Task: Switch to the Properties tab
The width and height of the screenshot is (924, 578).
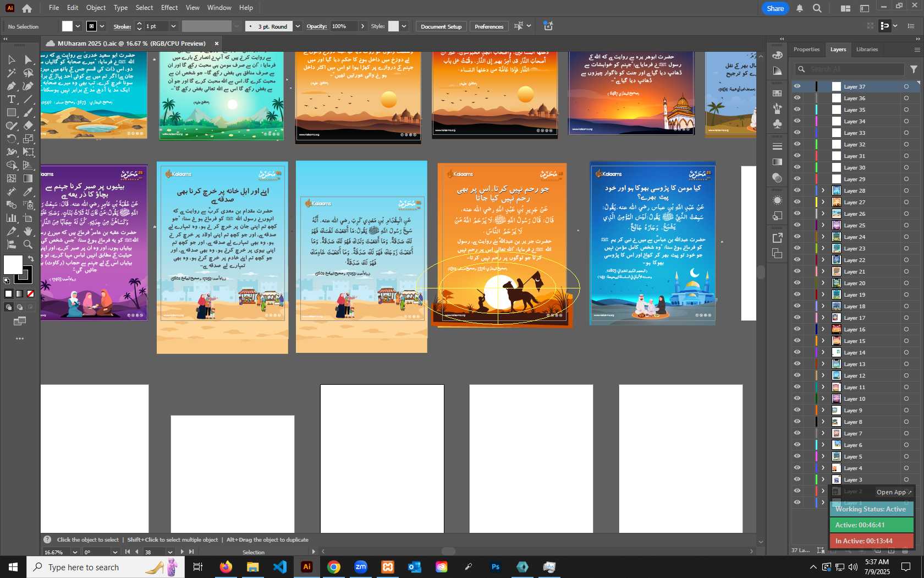Action: pos(806,50)
